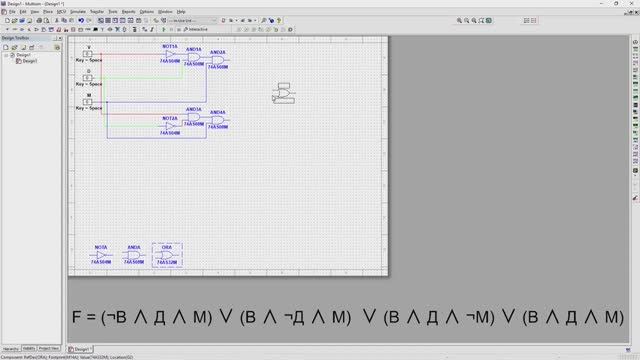Viewport: 640px width, 360px height.
Task: Select the Design1 root in Design Toolbox
Action: coord(23,55)
